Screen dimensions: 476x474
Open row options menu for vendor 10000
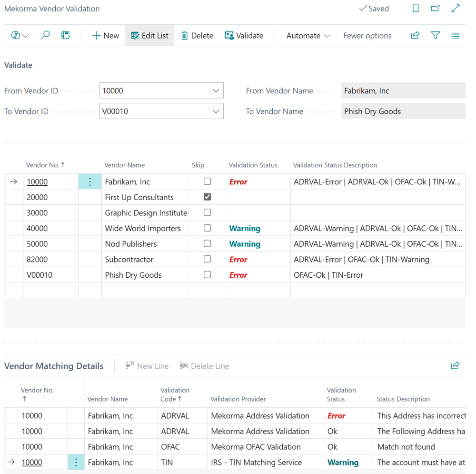(x=90, y=182)
